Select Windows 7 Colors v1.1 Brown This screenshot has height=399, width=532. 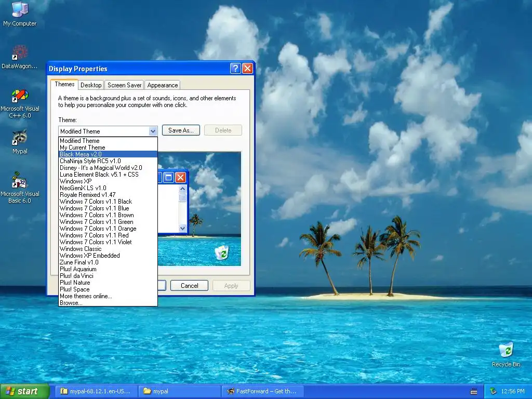(x=108, y=215)
